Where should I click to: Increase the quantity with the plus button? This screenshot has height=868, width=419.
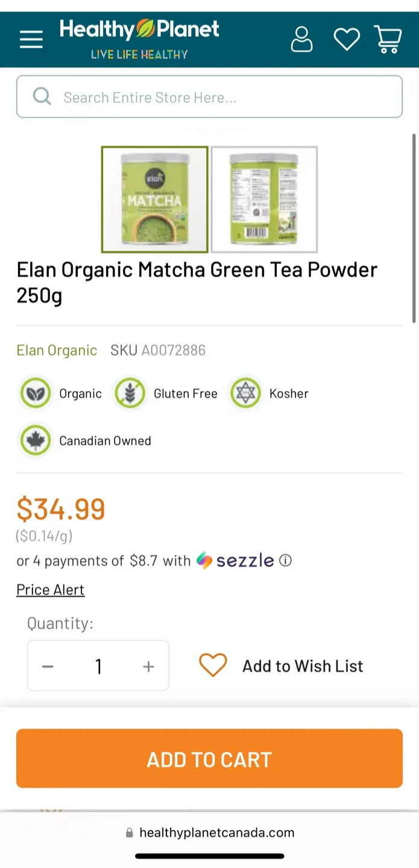point(148,665)
